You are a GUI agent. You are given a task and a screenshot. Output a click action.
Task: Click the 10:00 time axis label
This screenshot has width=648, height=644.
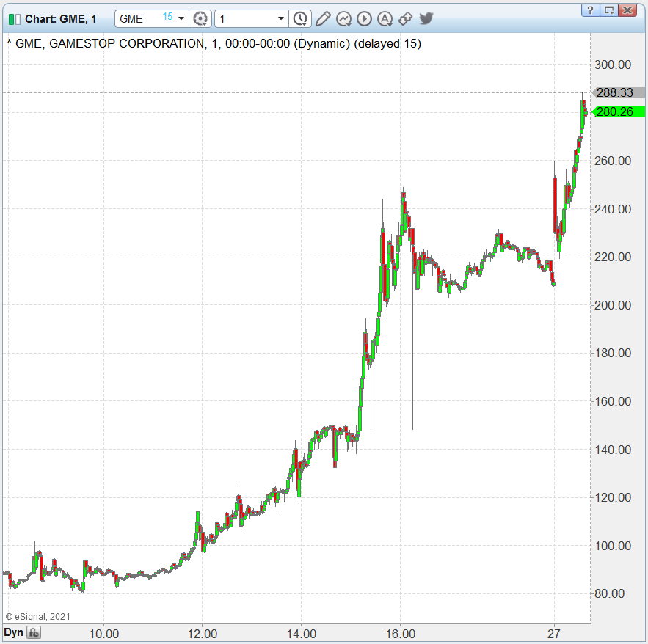[x=104, y=634]
